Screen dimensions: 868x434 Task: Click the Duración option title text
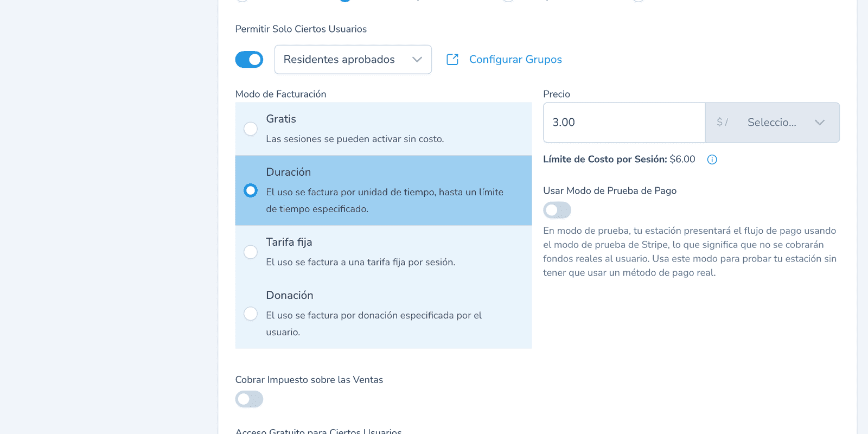pyautogui.click(x=289, y=172)
